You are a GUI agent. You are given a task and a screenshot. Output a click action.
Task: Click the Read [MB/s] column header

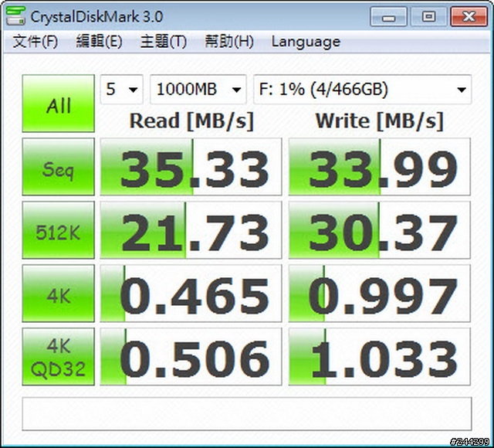pyautogui.click(x=191, y=121)
